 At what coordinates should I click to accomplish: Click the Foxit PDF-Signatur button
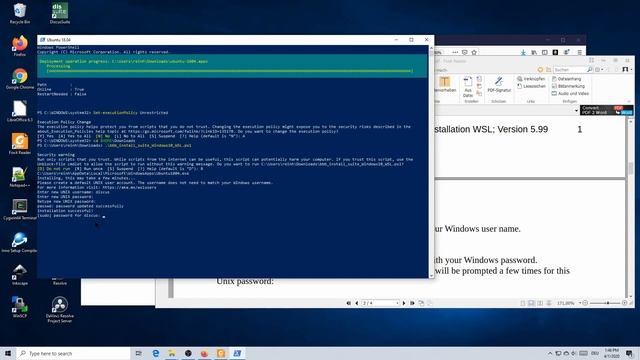499,84
